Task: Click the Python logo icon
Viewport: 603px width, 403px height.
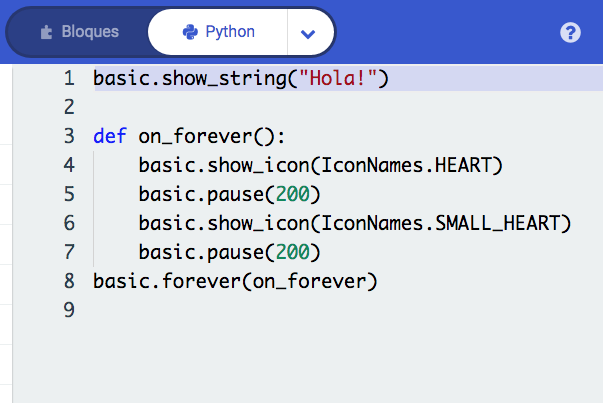Action: click(190, 32)
